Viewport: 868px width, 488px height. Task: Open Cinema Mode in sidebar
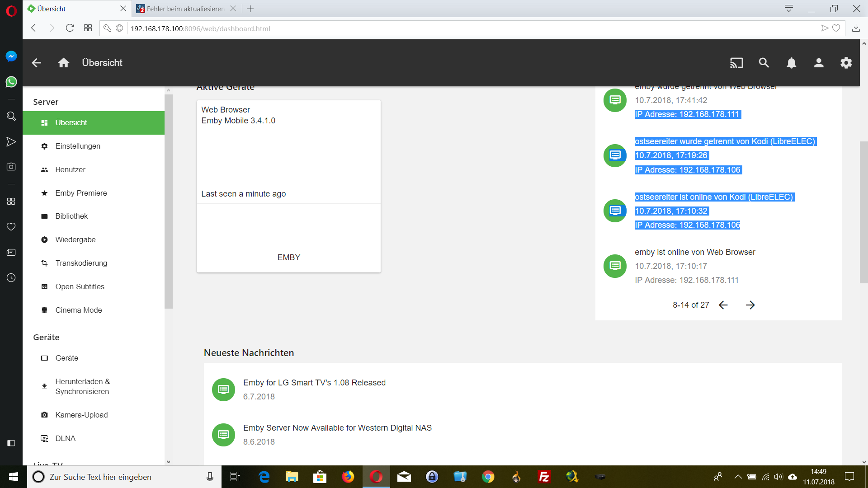click(94, 310)
